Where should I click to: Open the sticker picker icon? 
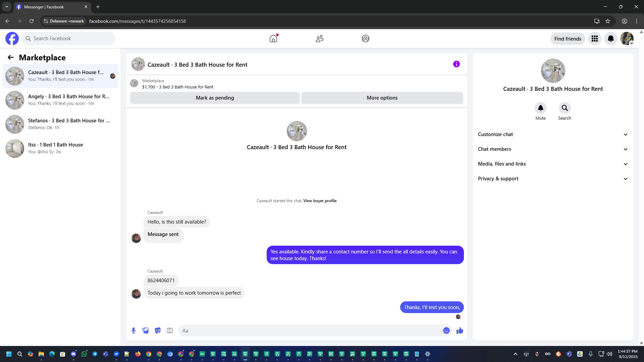[x=158, y=330]
